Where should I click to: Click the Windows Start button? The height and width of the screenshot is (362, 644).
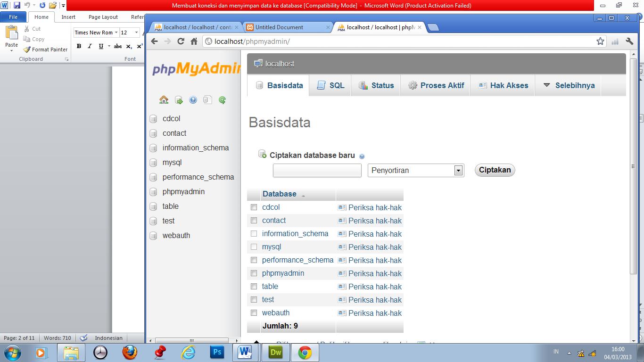(12, 352)
